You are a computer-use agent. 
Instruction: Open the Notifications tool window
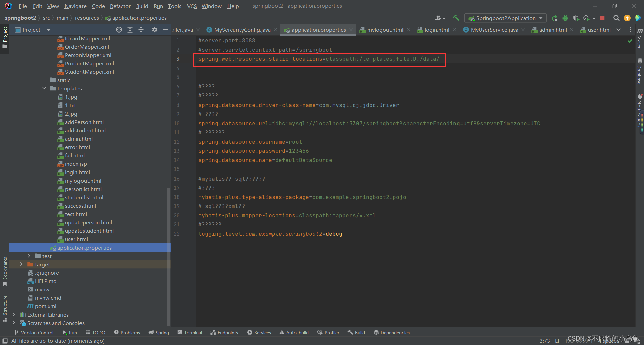[x=640, y=111]
